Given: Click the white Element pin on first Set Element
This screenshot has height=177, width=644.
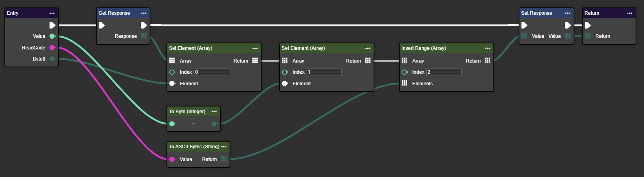Looking at the screenshot, I should pos(172,83).
